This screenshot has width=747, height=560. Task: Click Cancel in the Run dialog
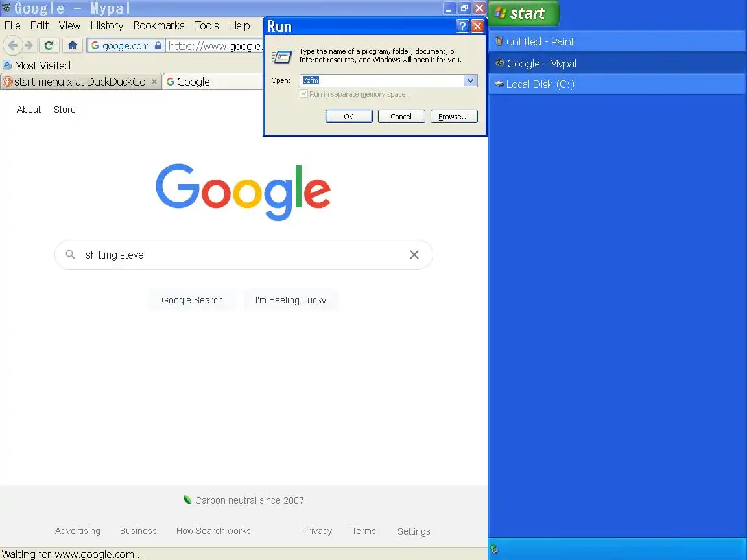click(401, 117)
